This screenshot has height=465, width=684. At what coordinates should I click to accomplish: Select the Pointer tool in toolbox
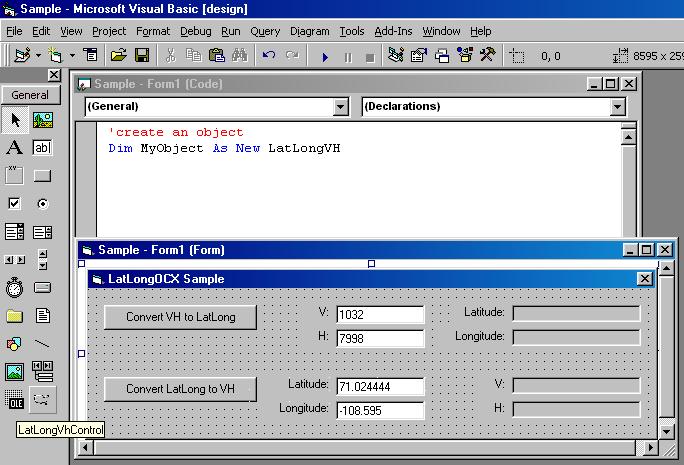point(15,120)
